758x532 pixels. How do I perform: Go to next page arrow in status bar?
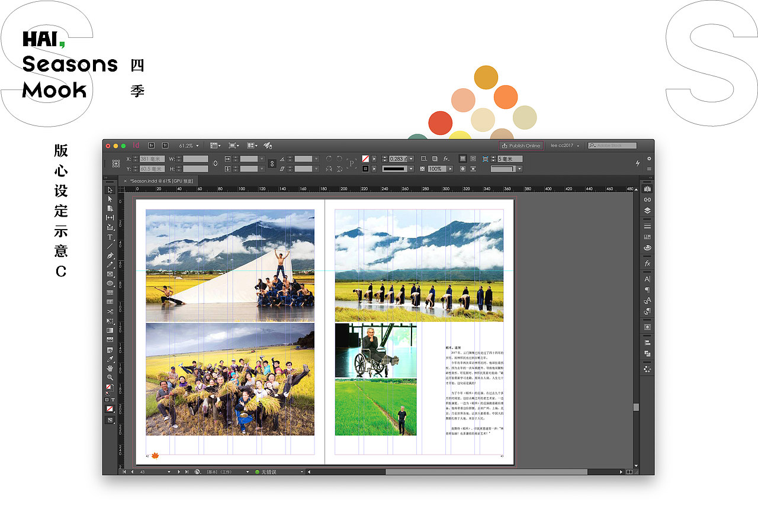[x=179, y=472]
